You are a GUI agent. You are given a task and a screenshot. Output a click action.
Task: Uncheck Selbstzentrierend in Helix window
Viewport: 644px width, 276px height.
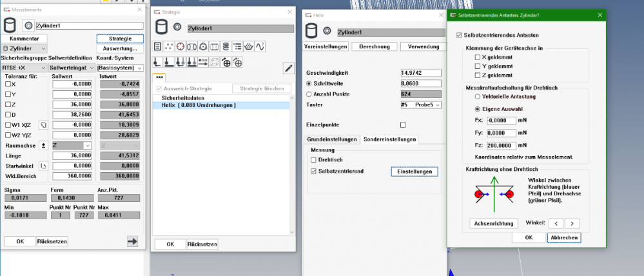click(314, 171)
